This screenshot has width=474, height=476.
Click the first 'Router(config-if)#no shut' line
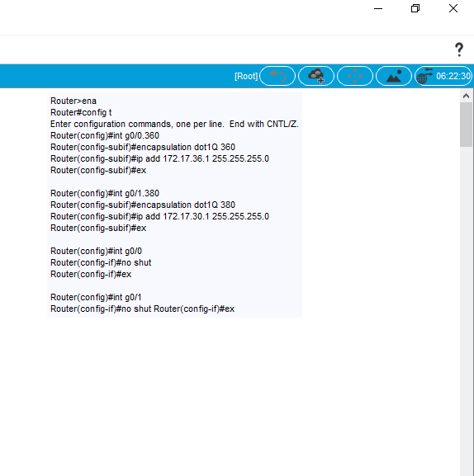click(x=101, y=262)
